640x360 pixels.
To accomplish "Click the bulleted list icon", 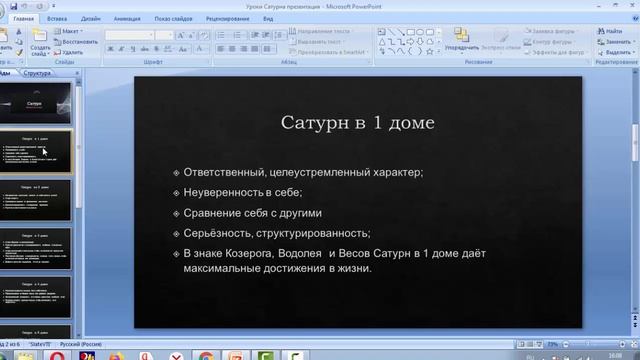I will (x=221, y=36).
